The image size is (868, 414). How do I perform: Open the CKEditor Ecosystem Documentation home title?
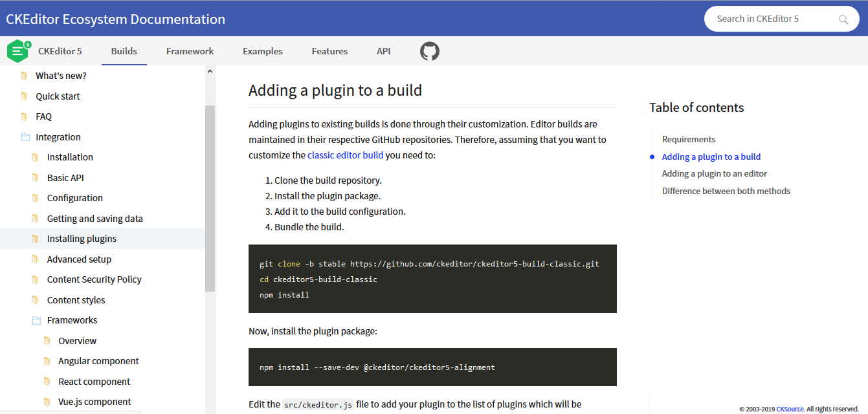tap(116, 19)
